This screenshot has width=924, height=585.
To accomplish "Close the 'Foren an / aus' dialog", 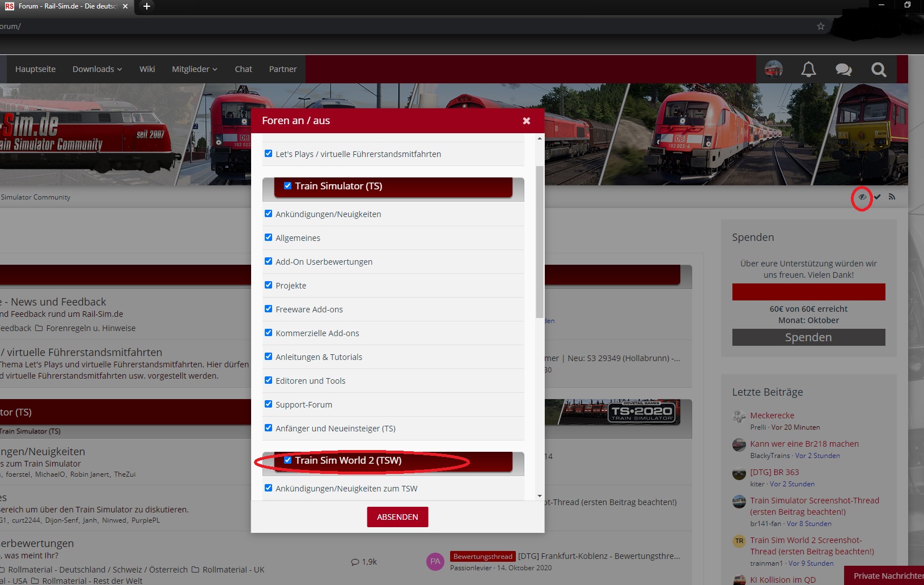I will click(x=527, y=121).
